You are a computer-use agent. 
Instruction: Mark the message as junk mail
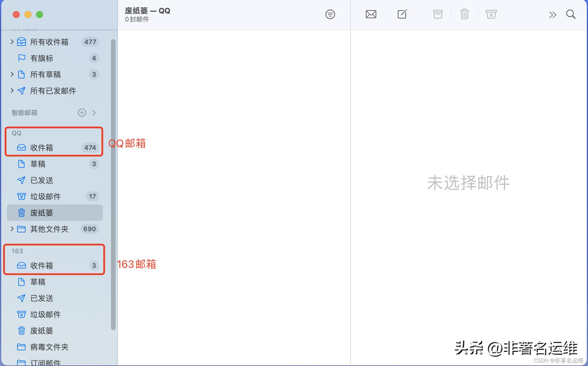491,14
